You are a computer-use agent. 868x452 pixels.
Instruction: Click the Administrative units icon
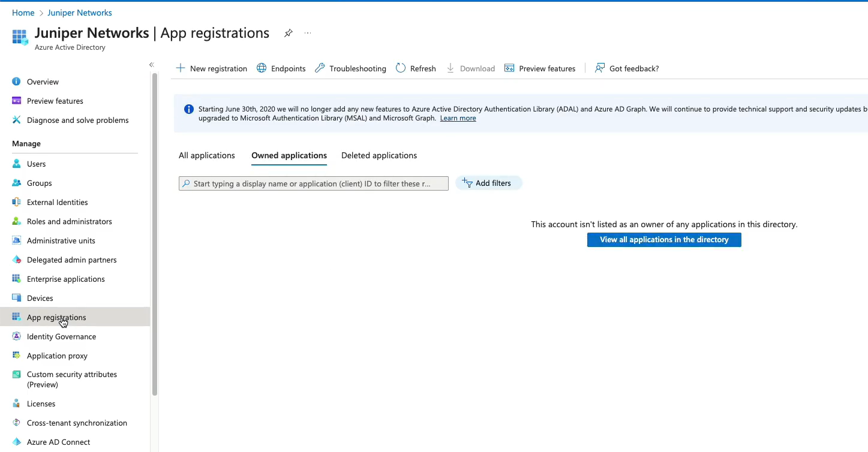coord(16,240)
